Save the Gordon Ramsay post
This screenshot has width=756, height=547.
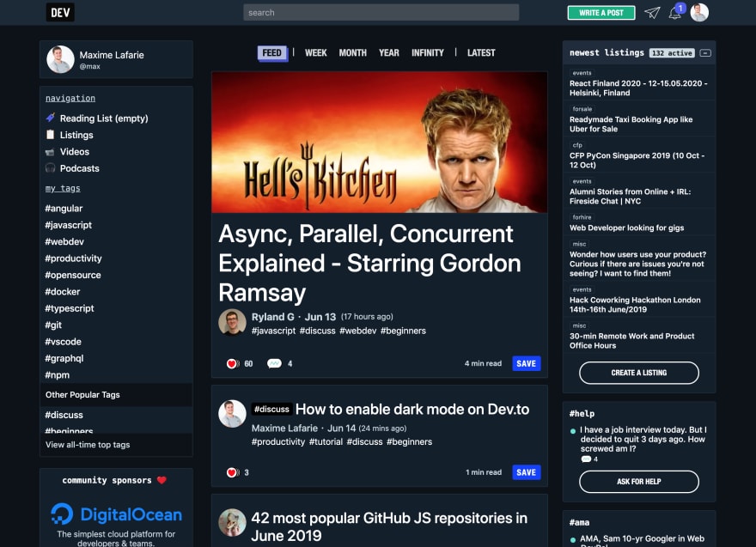(x=526, y=363)
